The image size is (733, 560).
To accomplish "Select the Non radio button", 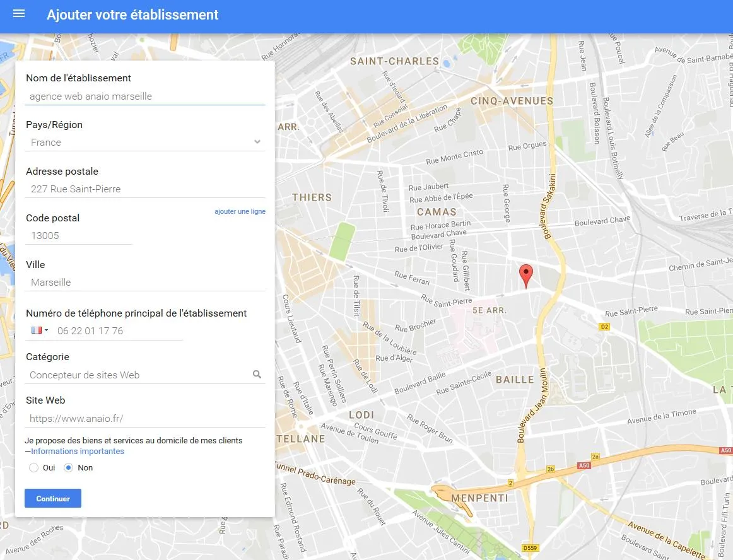I will [68, 467].
